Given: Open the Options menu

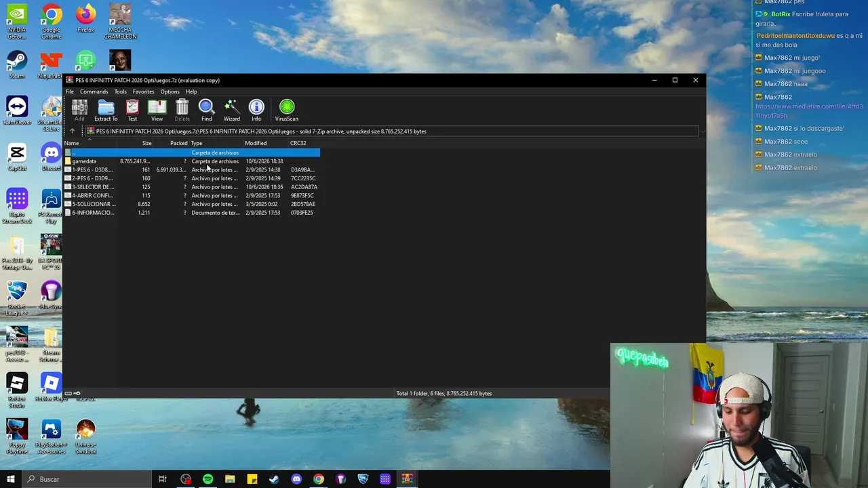Looking at the screenshot, I should tap(170, 91).
